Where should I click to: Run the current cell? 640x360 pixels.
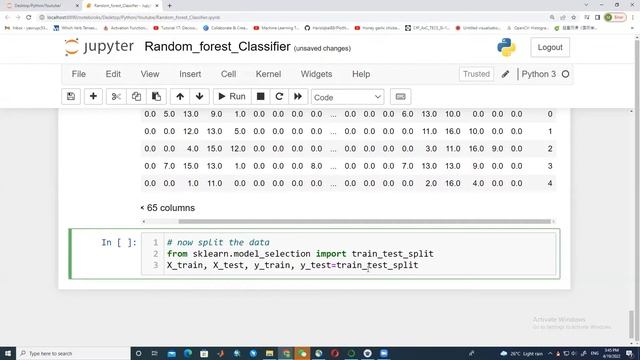coord(232,97)
